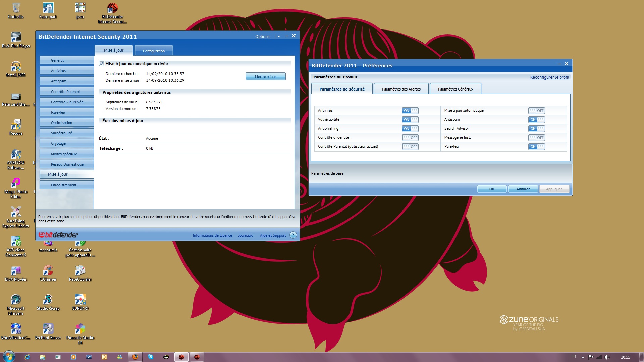Launch DivX Plus Player from the desktop
The image size is (644, 362).
16,40
